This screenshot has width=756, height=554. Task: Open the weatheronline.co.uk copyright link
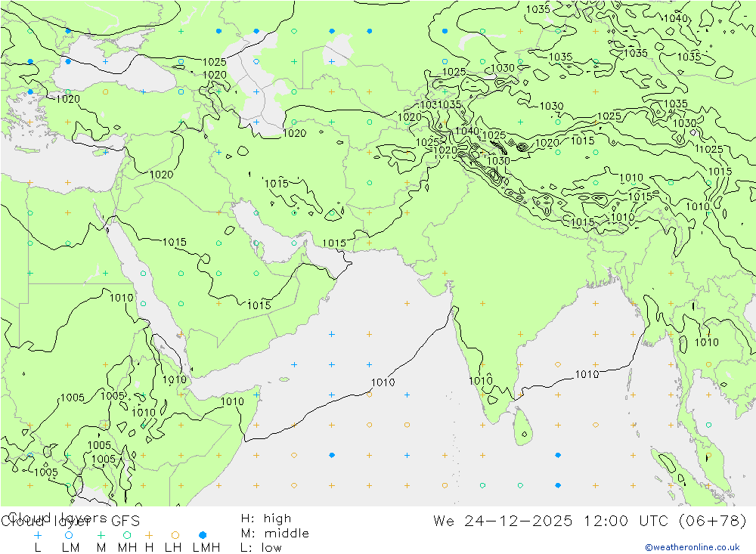click(692, 547)
